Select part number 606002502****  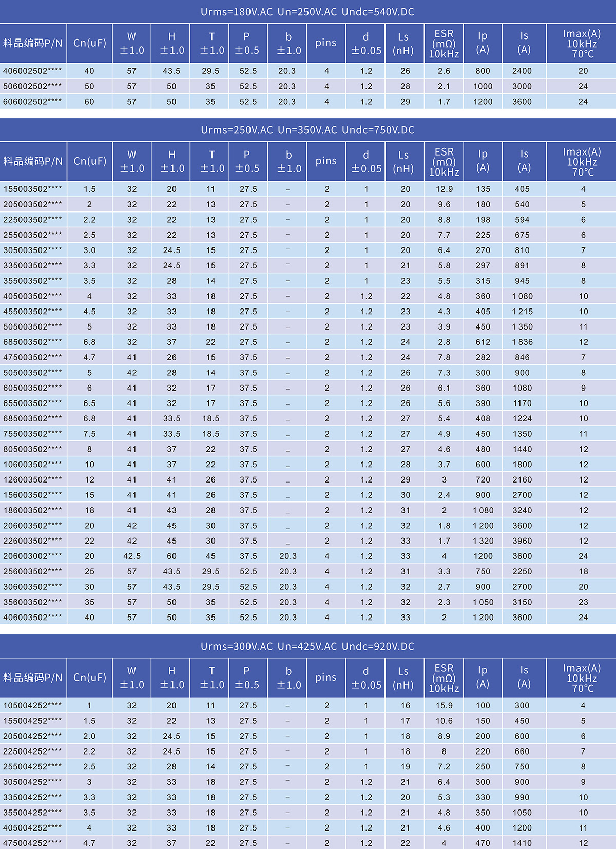32,102
